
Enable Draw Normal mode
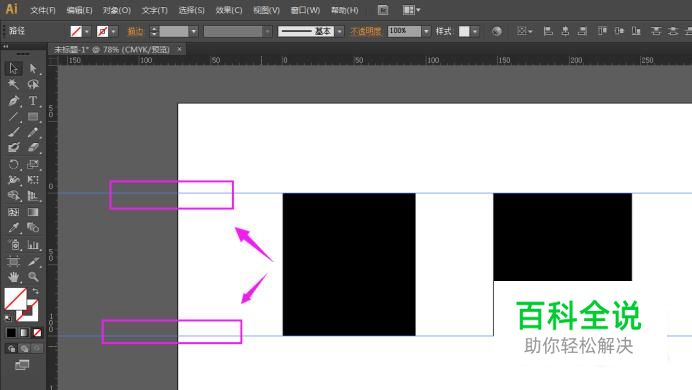11,349
